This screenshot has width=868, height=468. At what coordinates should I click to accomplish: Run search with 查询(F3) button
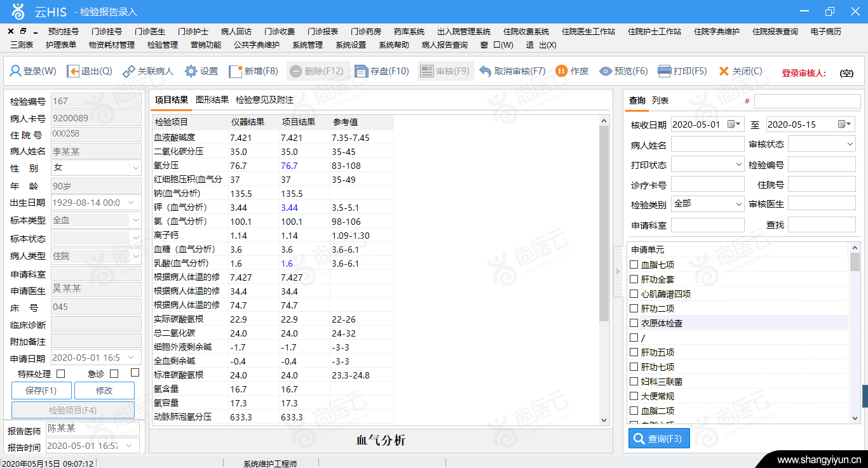click(x=659, y=439)
